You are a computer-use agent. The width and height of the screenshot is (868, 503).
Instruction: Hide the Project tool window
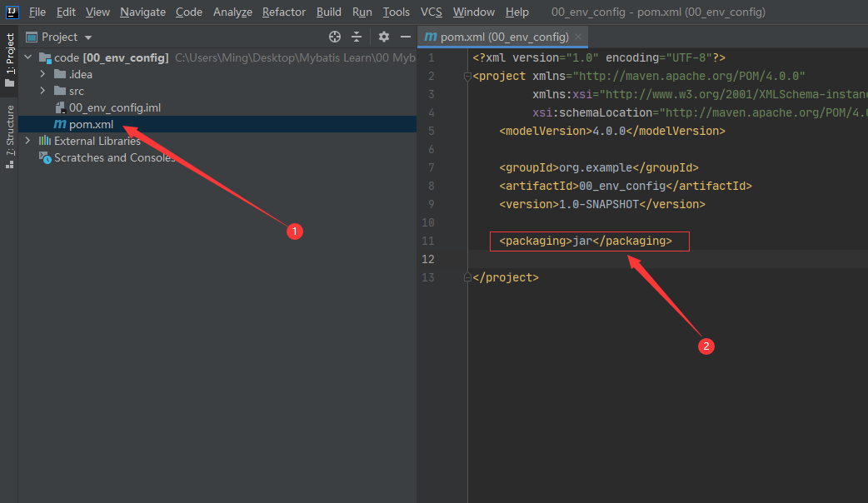(405, 37)
